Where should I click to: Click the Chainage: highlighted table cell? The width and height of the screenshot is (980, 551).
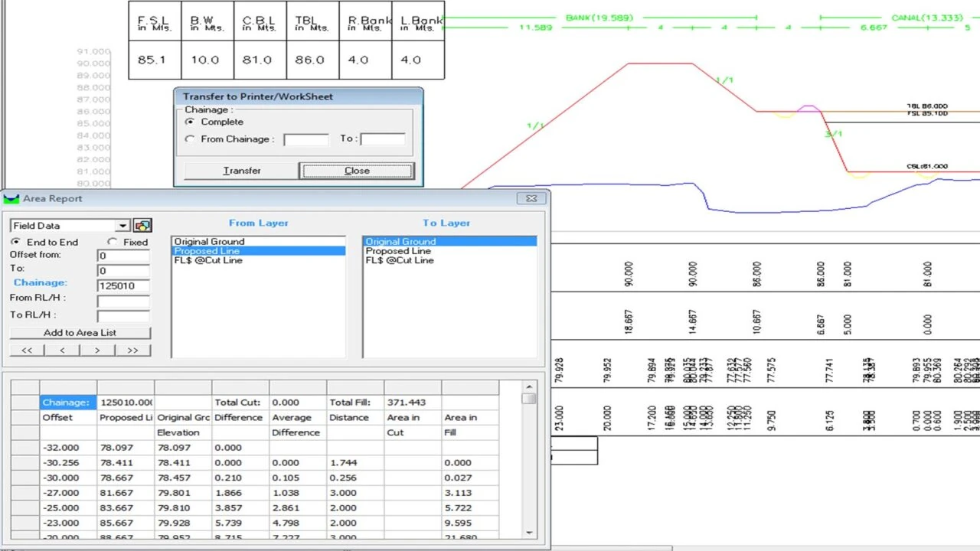point(68,402)
